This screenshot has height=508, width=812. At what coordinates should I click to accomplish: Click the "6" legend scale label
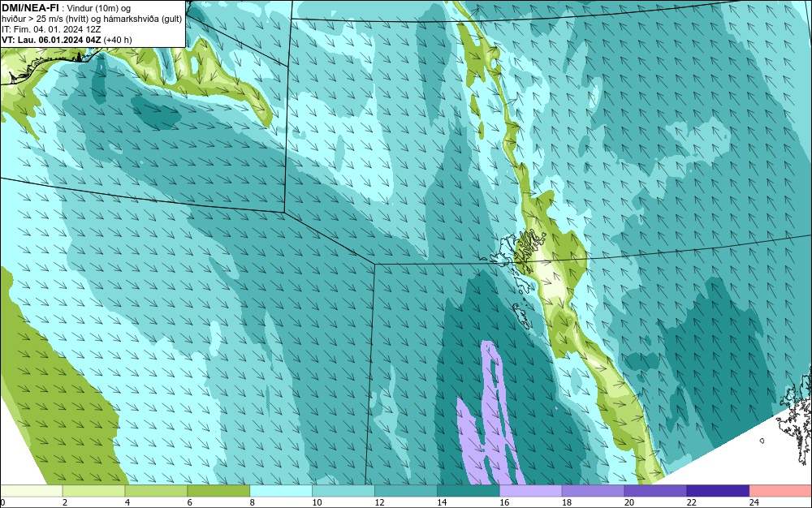(189, 502)
